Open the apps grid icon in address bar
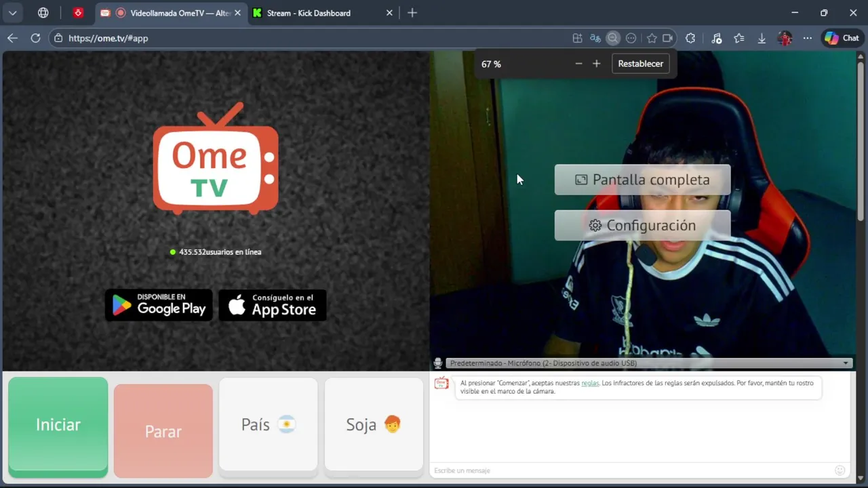Viewport: 868px width, 488px height. pyautogui.click(x=577, y=38)
